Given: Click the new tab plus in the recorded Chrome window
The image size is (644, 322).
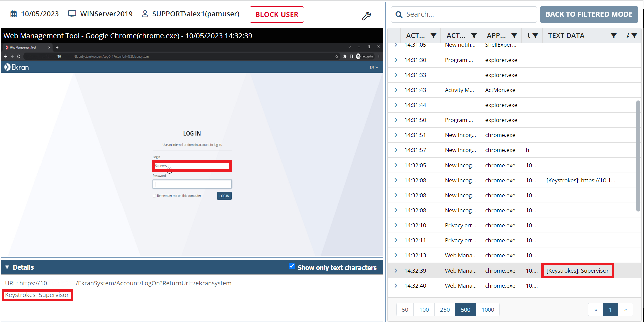Looking at the screenshot, I should [57, 47].
